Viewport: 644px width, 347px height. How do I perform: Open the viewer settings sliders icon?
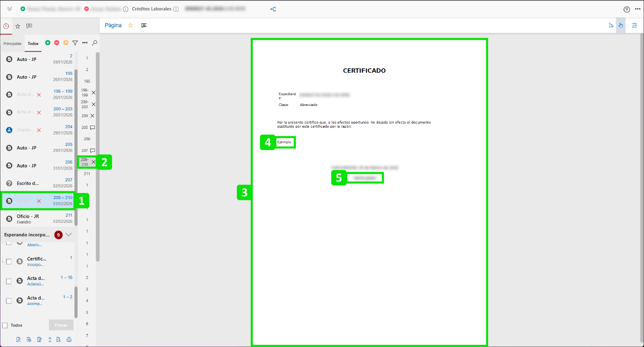(634, 26)
